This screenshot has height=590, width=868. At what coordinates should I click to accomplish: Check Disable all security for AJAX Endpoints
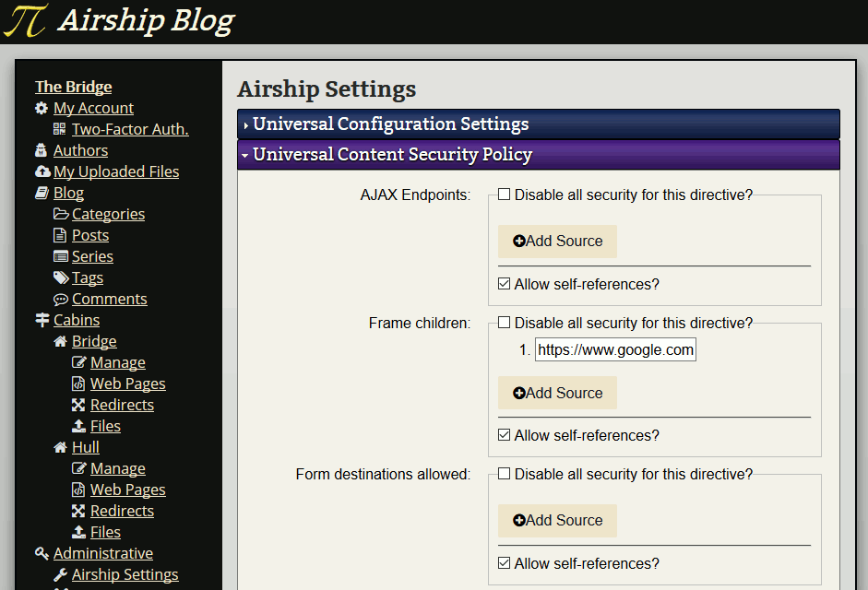(504, 195)
